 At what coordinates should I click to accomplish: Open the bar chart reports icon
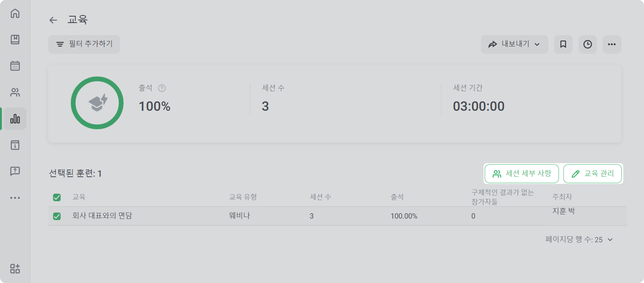[15, 119]
